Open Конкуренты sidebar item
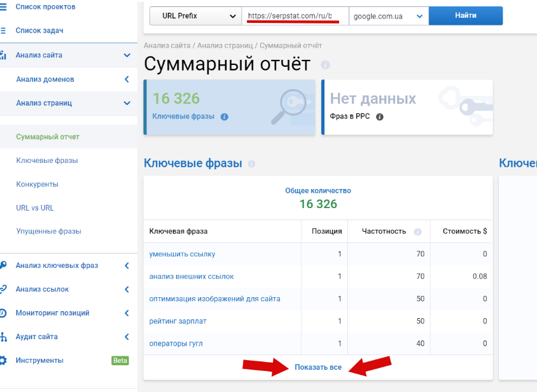The width and height of the screenshot is (537, 392). pyautogui.click(x=38, y=185)
